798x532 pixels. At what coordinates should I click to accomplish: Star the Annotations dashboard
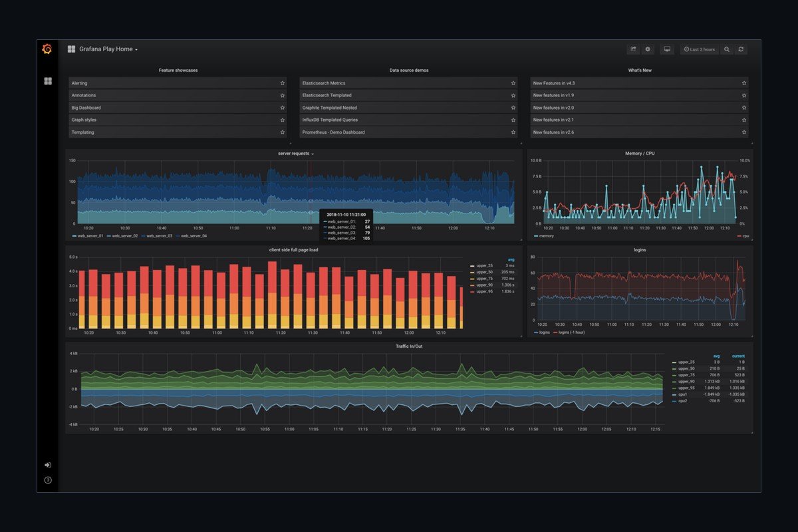(282, 95)
